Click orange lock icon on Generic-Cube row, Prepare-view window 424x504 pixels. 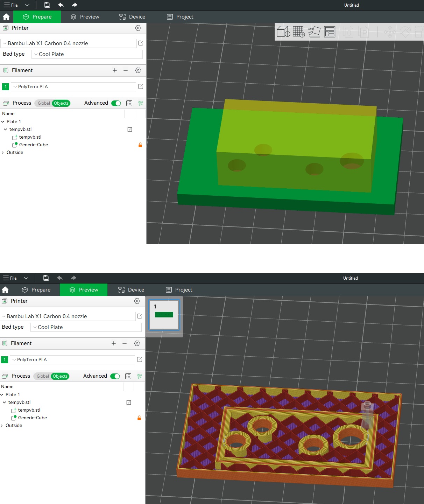[140, 145]
